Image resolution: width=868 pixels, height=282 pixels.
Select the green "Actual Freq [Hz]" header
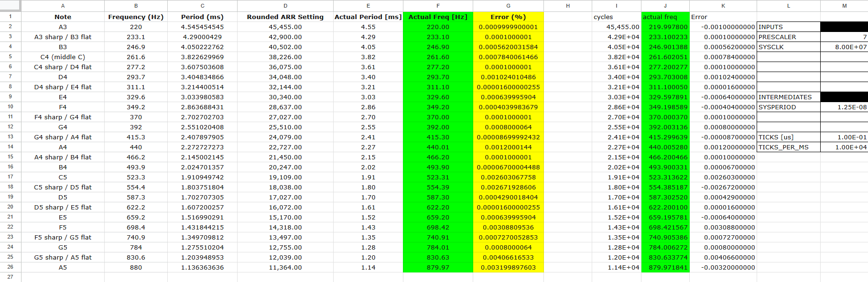[438, 17]
